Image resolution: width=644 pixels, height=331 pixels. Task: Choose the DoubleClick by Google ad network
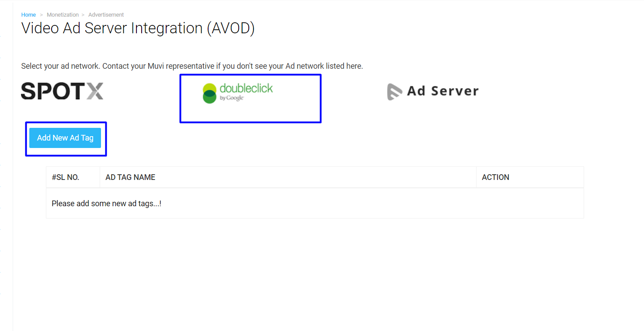click(237, 93)
